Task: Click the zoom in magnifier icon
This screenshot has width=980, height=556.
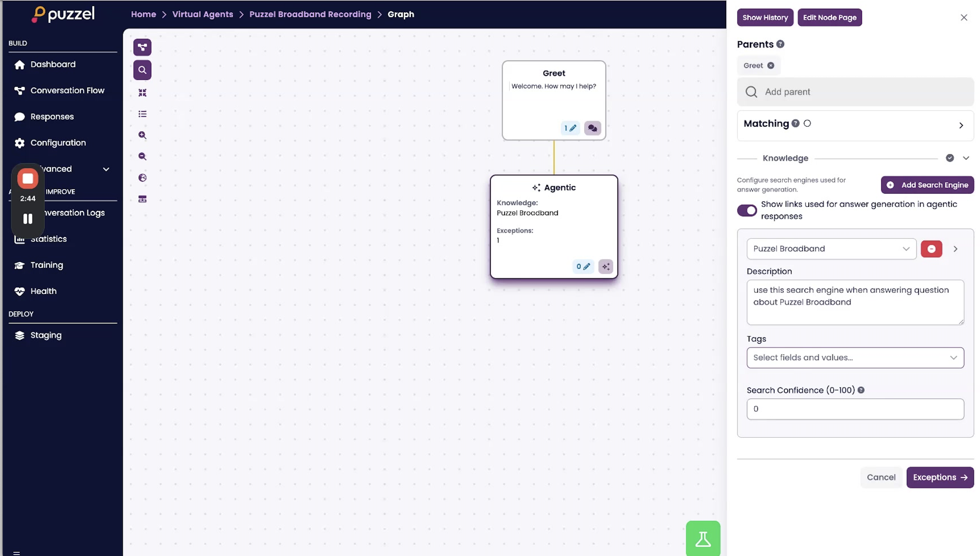Action: (x=142, y=135)
